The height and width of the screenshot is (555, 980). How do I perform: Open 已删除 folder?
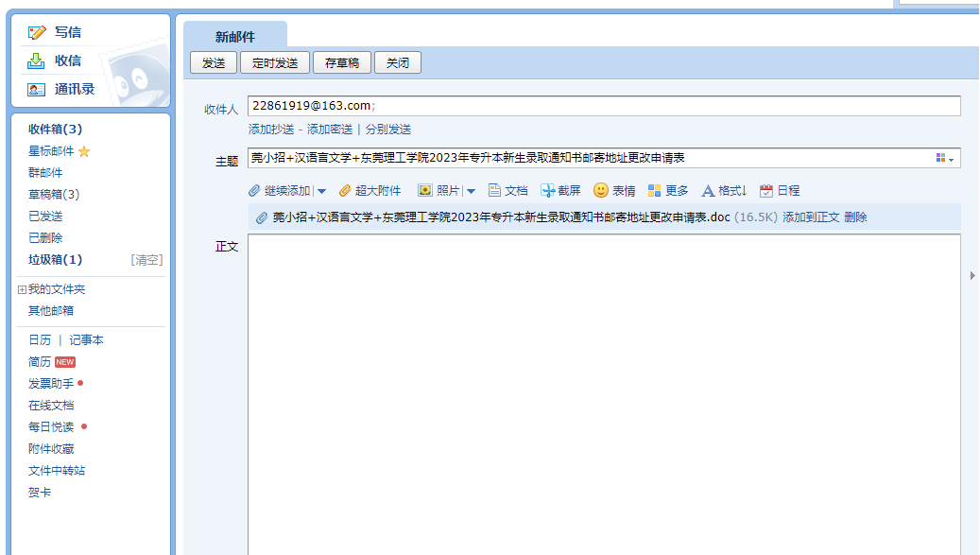(45, 238)
